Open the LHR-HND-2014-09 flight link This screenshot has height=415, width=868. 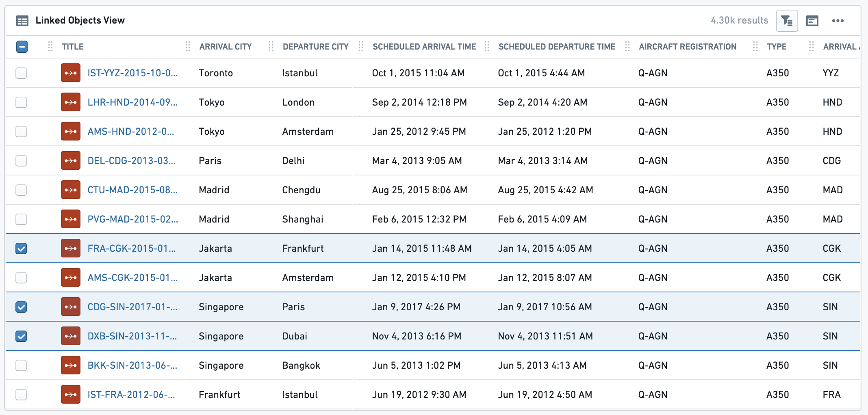pyautogui.click(x=132, y=102)
